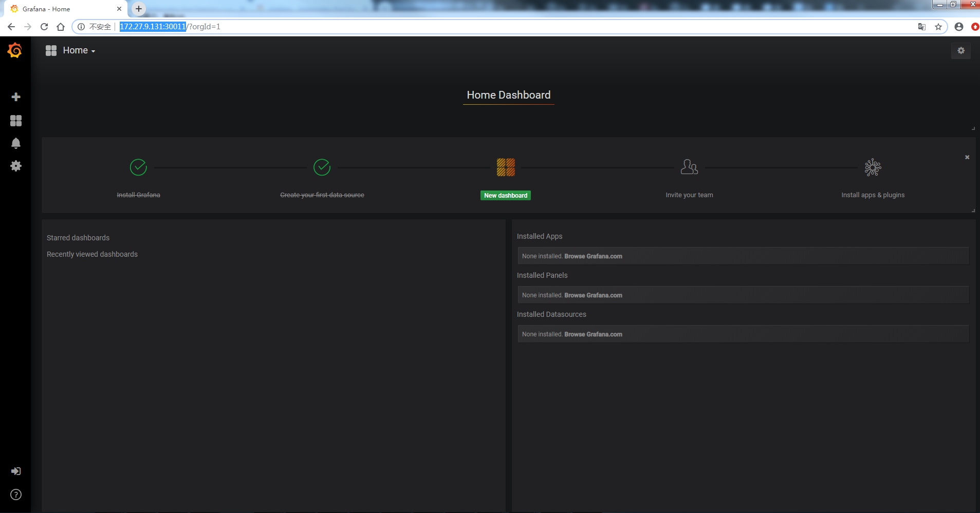The image size is (980, 513).
Task: Click the Install apps & plugins icon
Action: pos(873,167)
